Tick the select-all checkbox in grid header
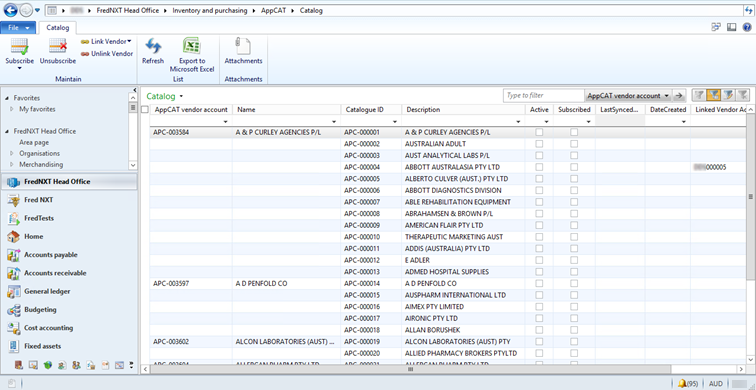The width and height of the screenshot is (756, 390). coord(145,109)
